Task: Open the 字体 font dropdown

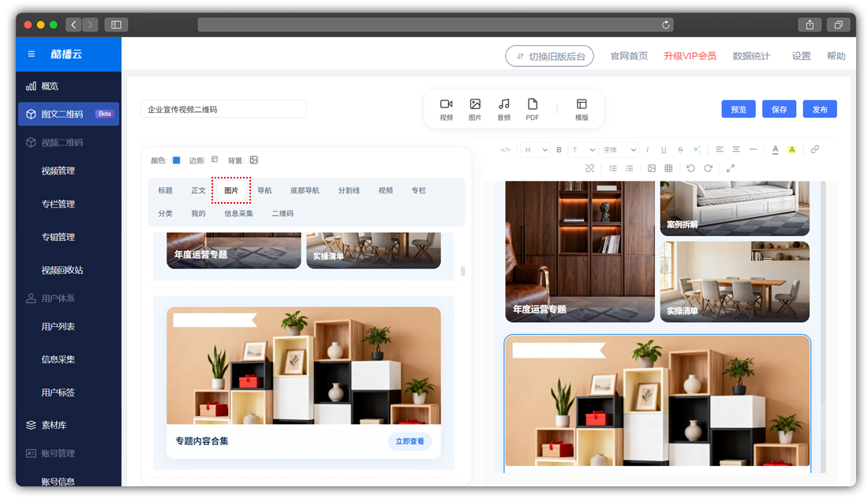Action: click(618, 149)
